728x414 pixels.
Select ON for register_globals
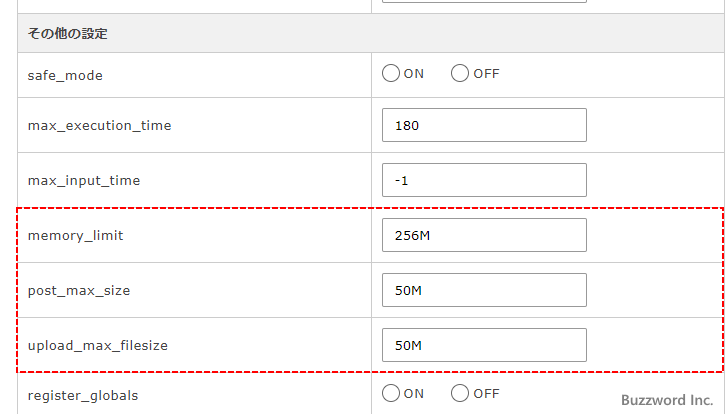click(x=391, y=393)
